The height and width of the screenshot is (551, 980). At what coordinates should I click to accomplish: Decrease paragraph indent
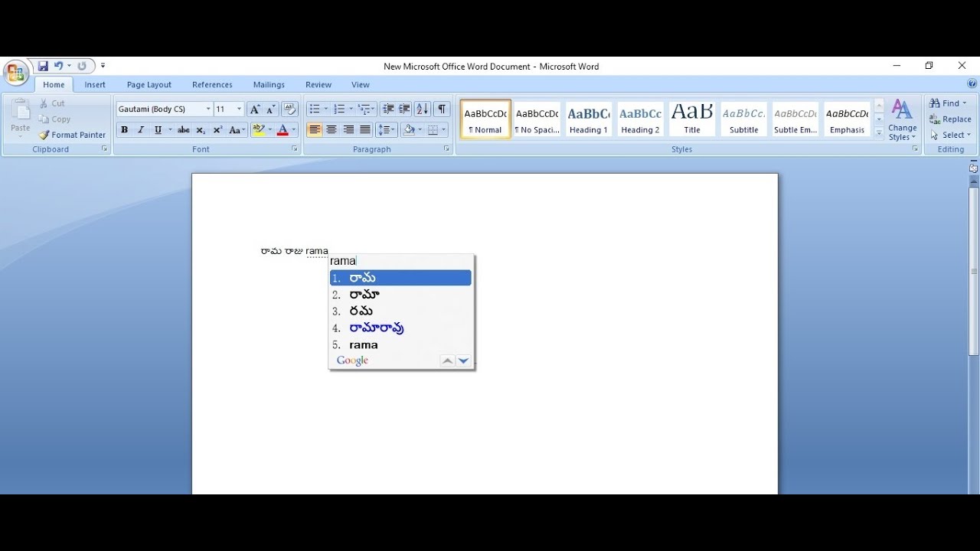pos(388,109)
